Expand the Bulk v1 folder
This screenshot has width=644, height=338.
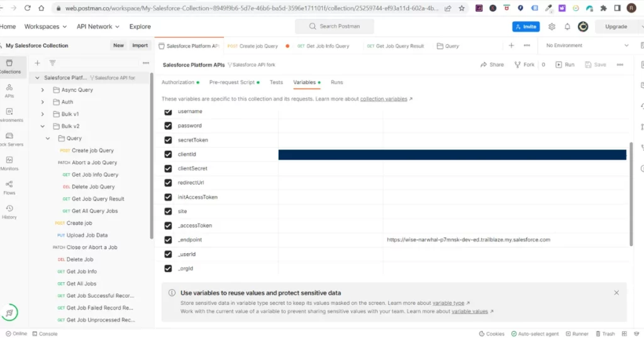(x=42, y=114)
